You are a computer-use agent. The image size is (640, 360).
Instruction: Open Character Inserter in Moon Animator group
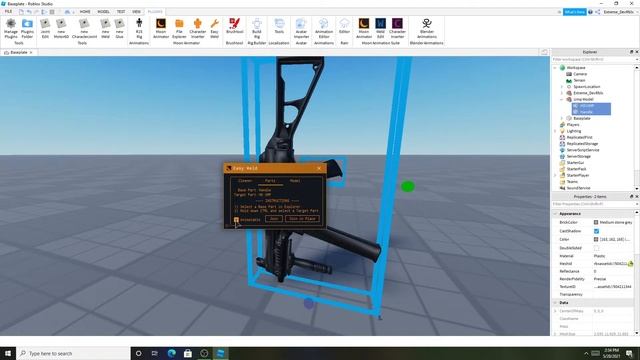point(198,28)
